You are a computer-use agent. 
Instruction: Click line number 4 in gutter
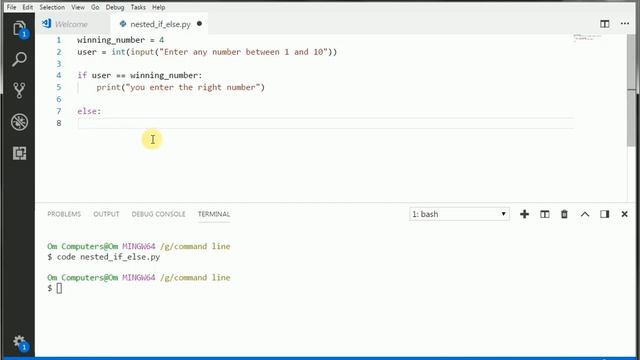(x=59, y=76)
